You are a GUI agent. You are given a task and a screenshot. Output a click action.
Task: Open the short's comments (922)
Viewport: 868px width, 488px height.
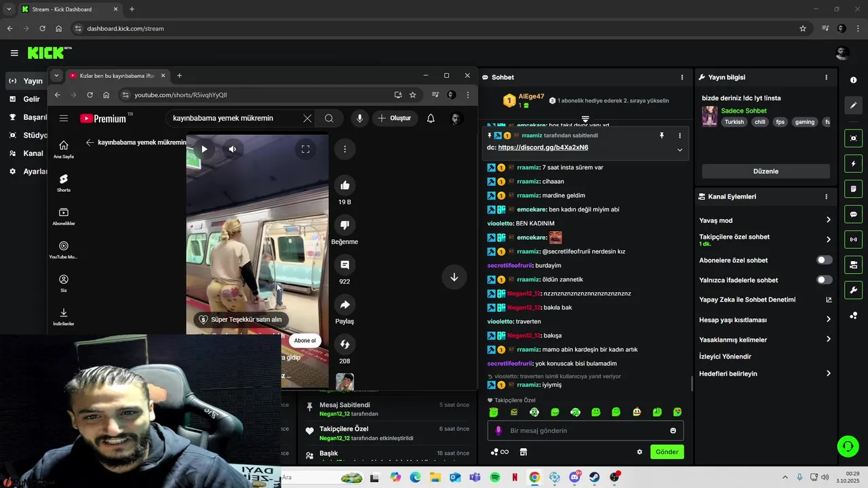(344, 265)
